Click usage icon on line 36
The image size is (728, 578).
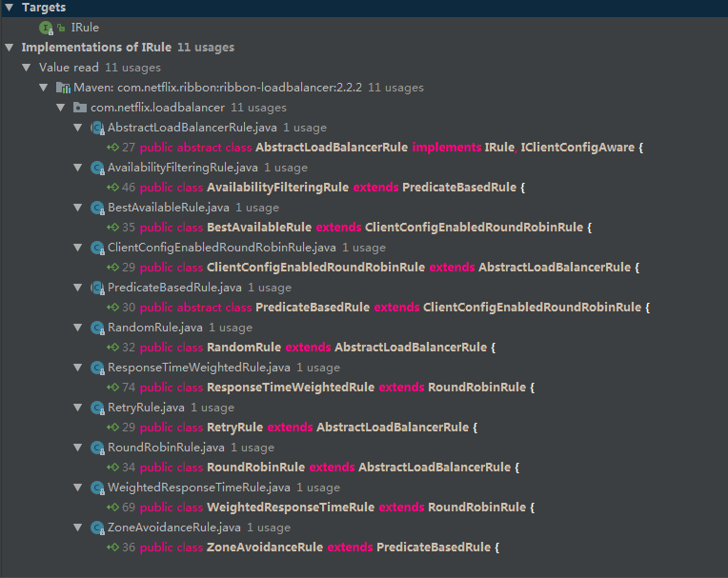pos(112,547)
